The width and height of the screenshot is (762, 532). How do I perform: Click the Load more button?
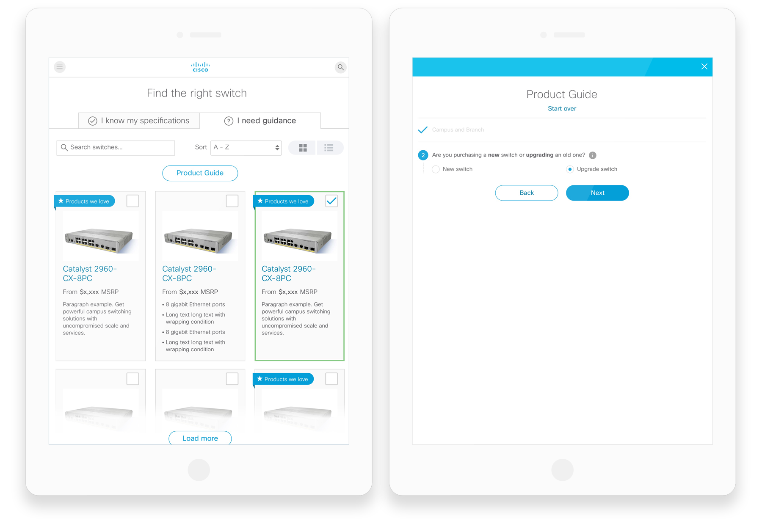[x=200, y=438]
